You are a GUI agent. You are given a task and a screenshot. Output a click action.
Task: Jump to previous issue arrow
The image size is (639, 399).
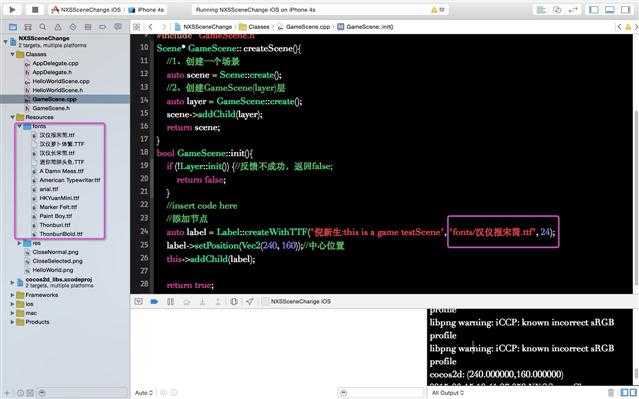[619, 27]
